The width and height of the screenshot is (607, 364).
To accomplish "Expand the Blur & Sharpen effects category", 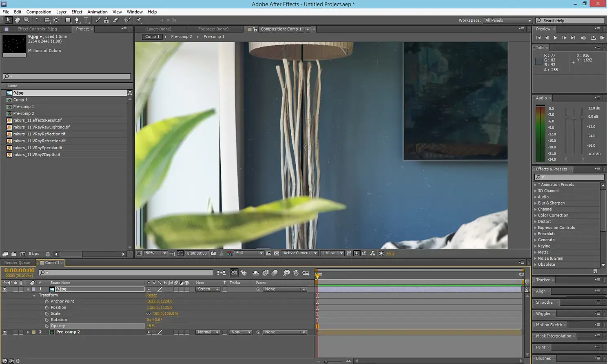I will (551, 203).
